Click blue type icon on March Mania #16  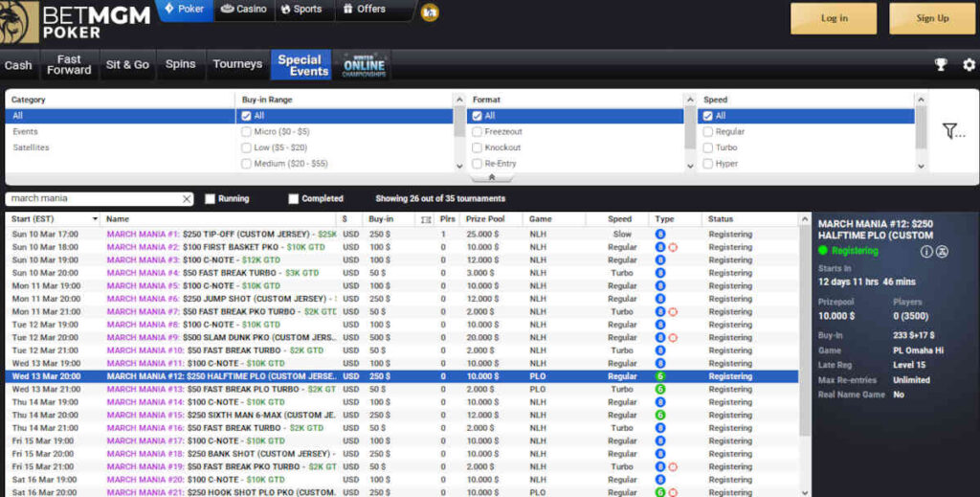660,428
